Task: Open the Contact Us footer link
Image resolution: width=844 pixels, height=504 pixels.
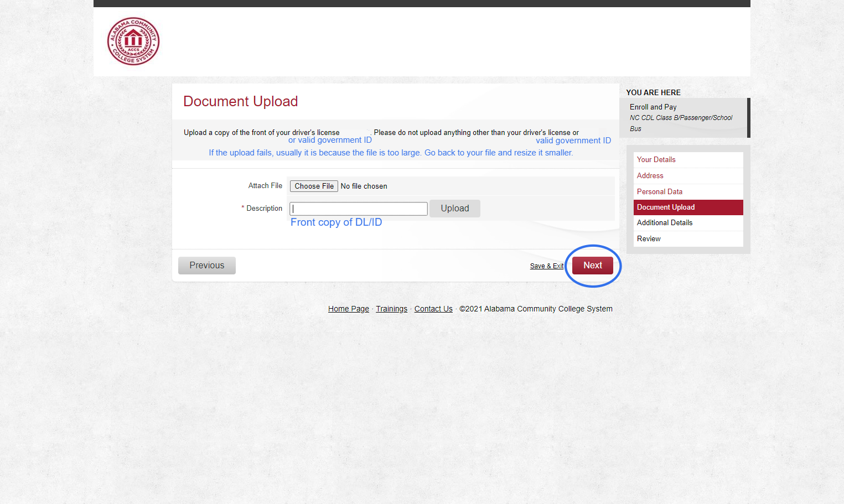Action: pyautogui.click(x=433, y=309)
